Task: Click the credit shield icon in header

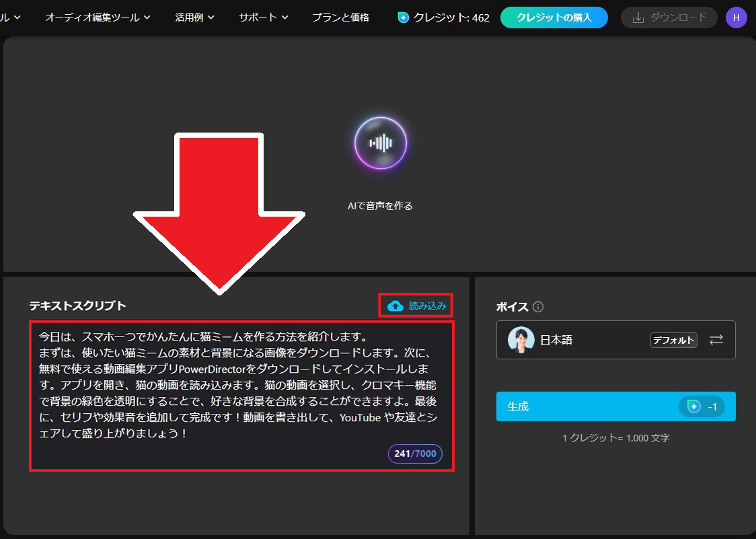Action: coord(403,18)
